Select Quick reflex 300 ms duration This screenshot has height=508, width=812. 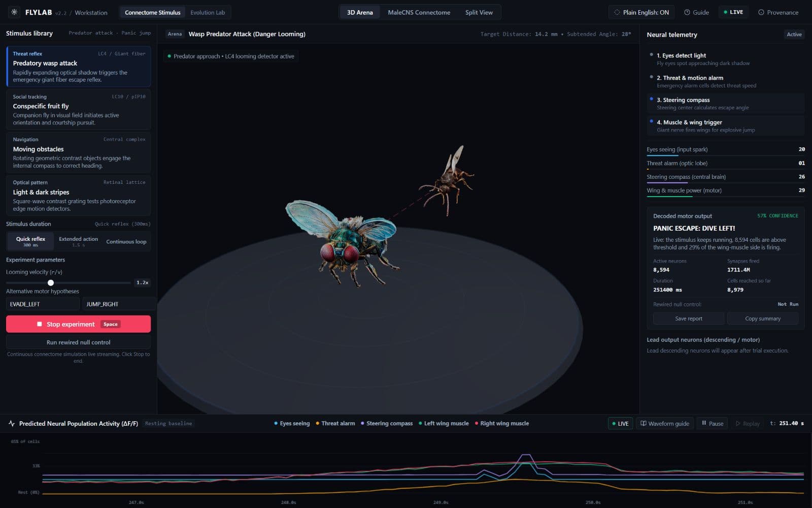tap(30, 241)
